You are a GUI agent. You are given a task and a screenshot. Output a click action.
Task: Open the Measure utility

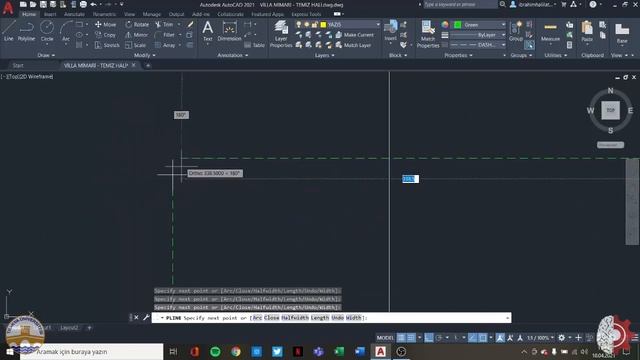(550, 32)
